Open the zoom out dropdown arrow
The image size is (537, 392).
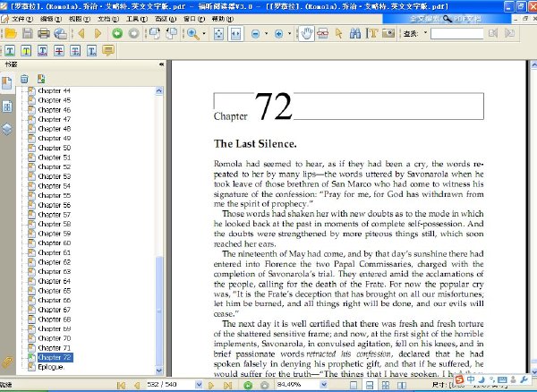tap(266, 33)
